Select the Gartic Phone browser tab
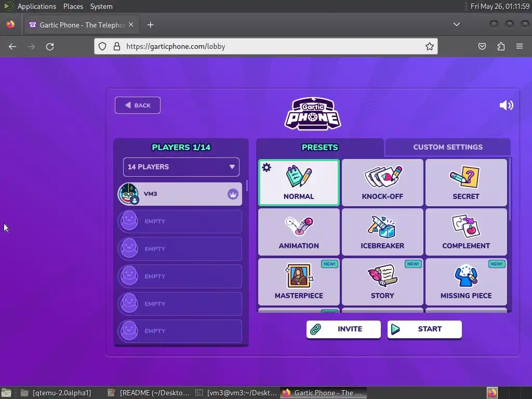The height and width of the screenshot is (399, 532). point(82,25)
